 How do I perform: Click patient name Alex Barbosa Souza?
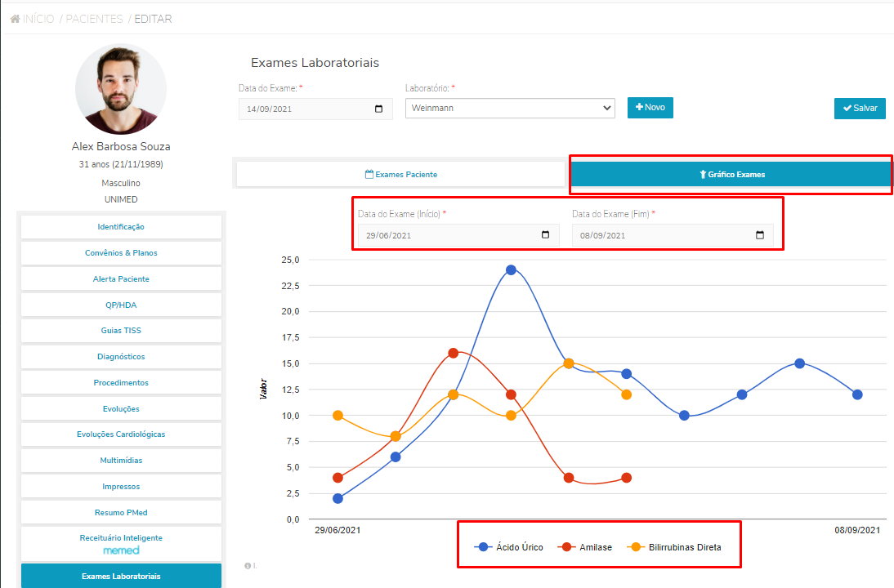tap(121, 146)
